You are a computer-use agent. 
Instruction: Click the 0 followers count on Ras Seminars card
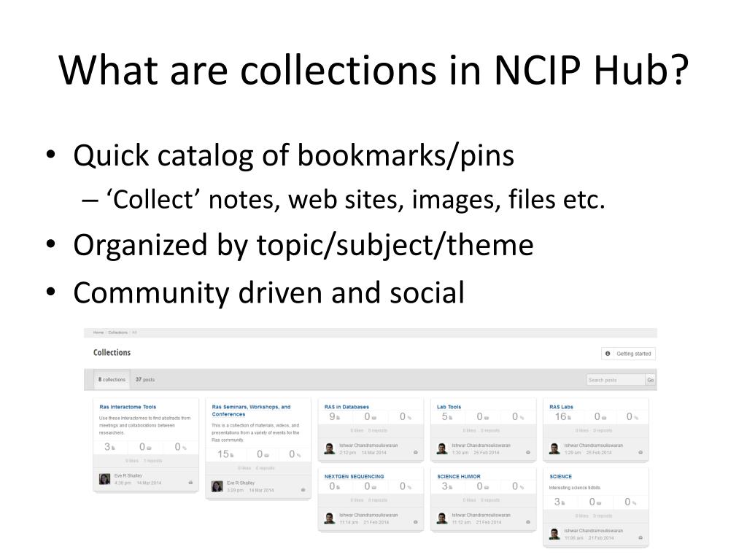tap(263, 454)
